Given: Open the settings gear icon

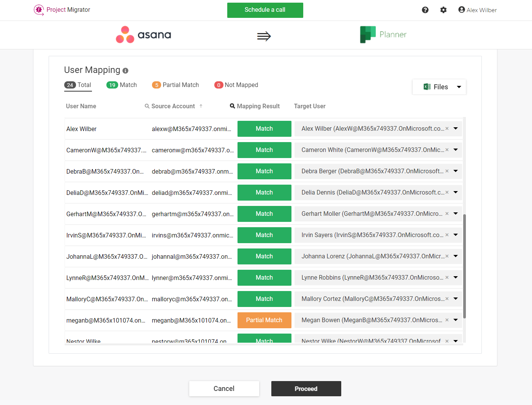Looking at the screenshot, I should pos(443,10).
